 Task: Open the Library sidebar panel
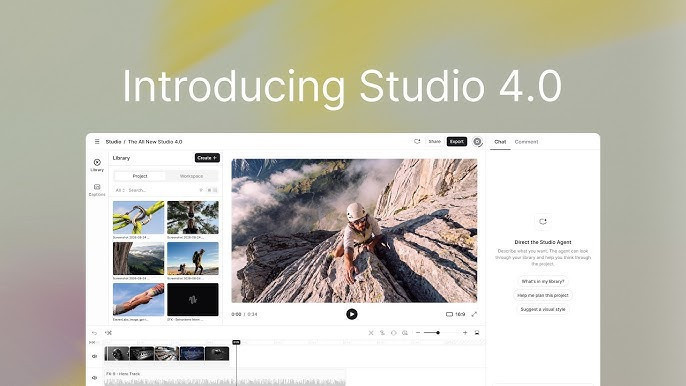tap(97, 165)
